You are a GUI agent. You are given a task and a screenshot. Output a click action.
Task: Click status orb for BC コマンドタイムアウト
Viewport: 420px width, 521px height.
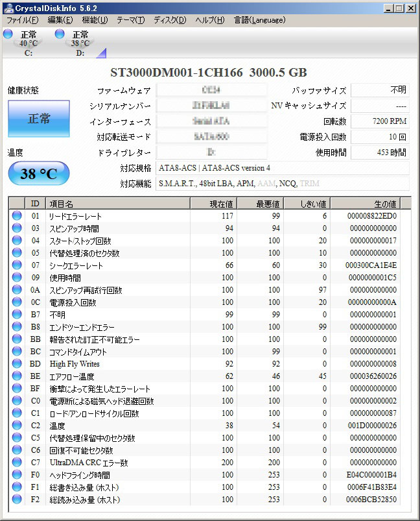17,351
